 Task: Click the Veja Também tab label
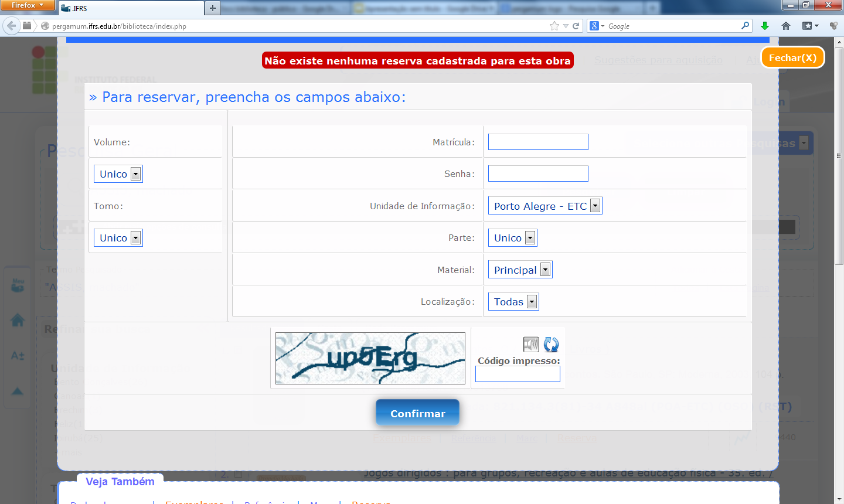pyautogui.click(x=120, y=482)
